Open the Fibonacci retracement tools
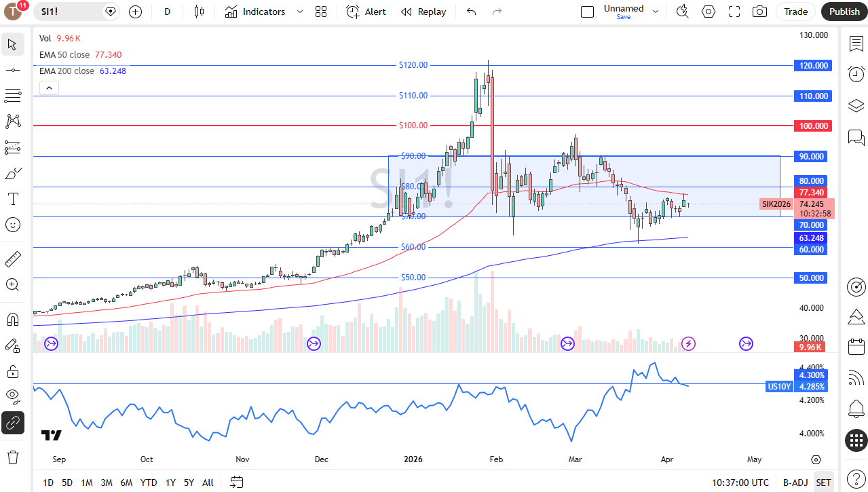Screen dimensions: 868x492 coord(12,96)
